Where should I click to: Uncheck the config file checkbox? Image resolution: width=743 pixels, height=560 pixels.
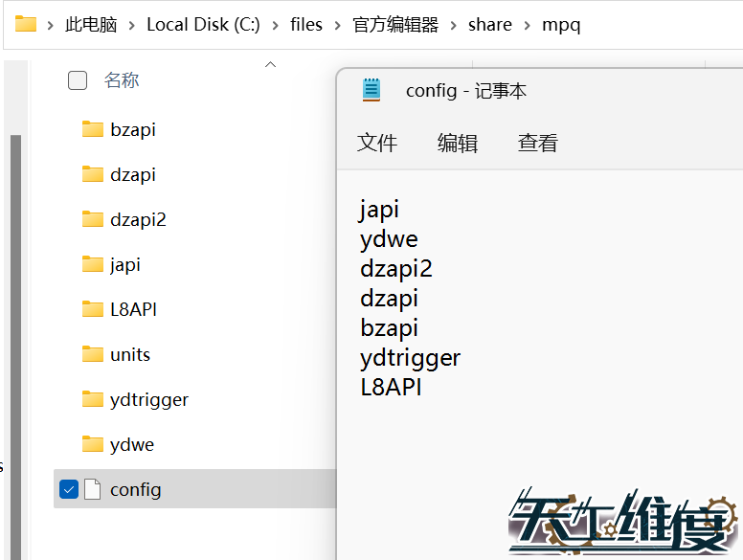click(69, 489)
